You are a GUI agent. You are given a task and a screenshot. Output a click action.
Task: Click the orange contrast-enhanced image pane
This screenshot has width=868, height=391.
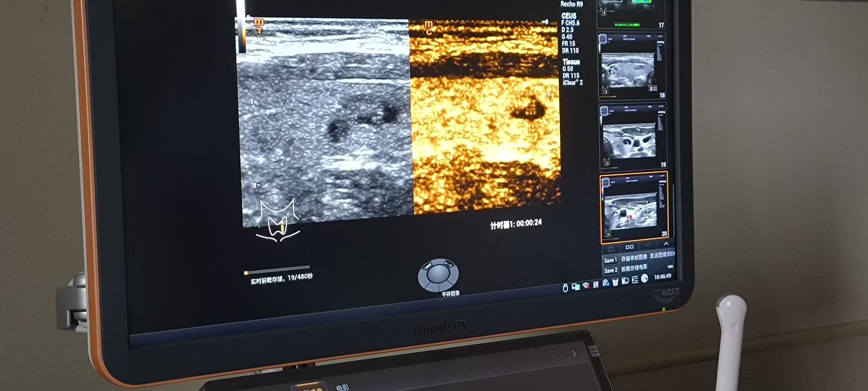click(x=484, y=117)
